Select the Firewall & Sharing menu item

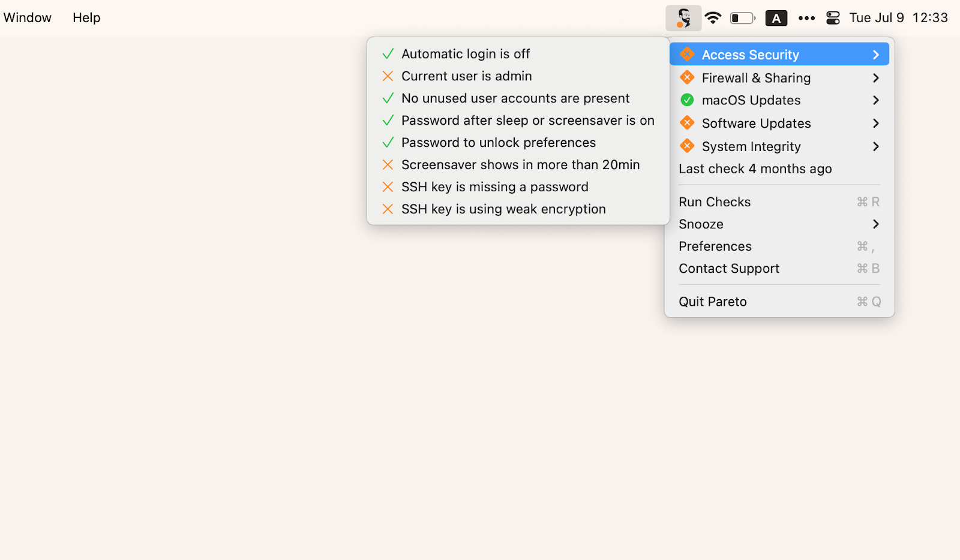[x=779, y=78]
